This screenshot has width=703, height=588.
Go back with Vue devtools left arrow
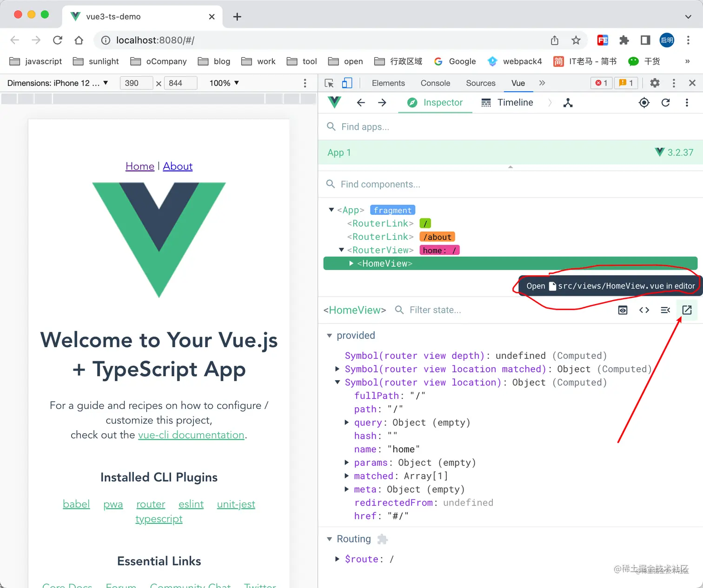coord(361,103)
